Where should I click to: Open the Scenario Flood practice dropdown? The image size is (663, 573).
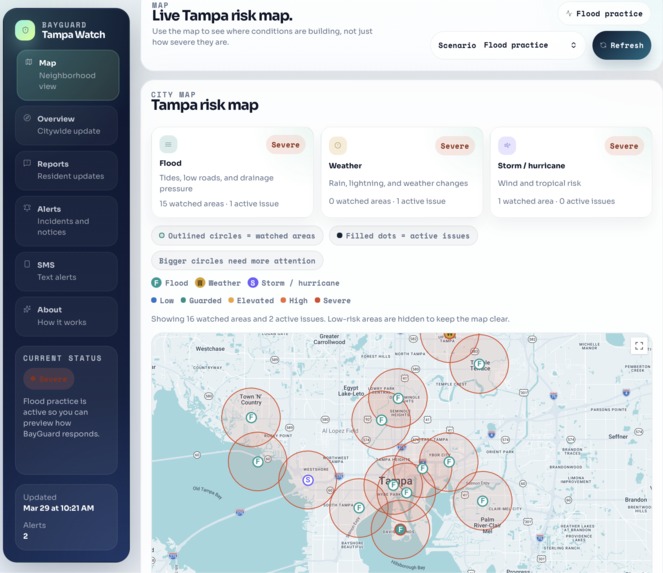(x=507, y=45)
